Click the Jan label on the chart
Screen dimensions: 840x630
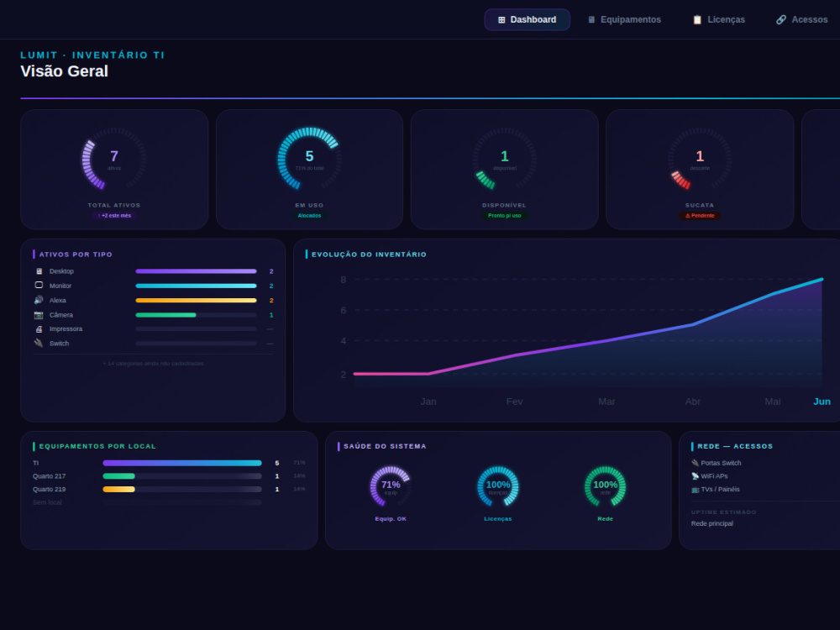tap(428, 402)
